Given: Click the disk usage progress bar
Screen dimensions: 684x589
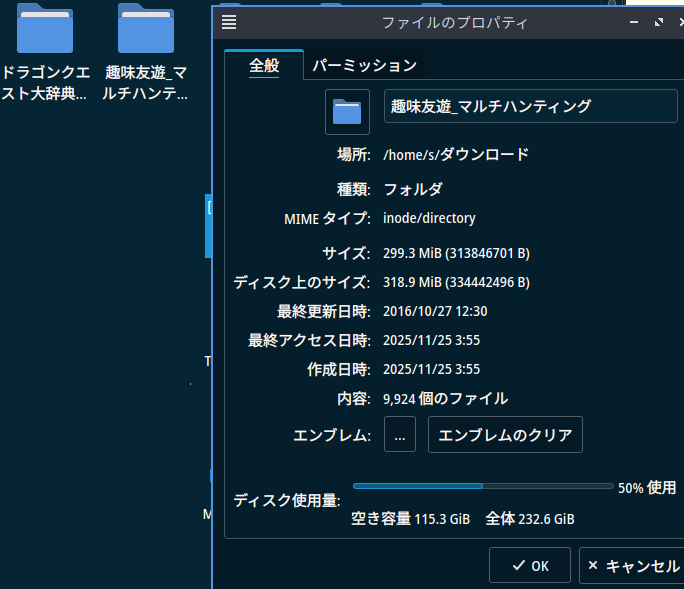Looking at the screenshot, I should 483,487.
